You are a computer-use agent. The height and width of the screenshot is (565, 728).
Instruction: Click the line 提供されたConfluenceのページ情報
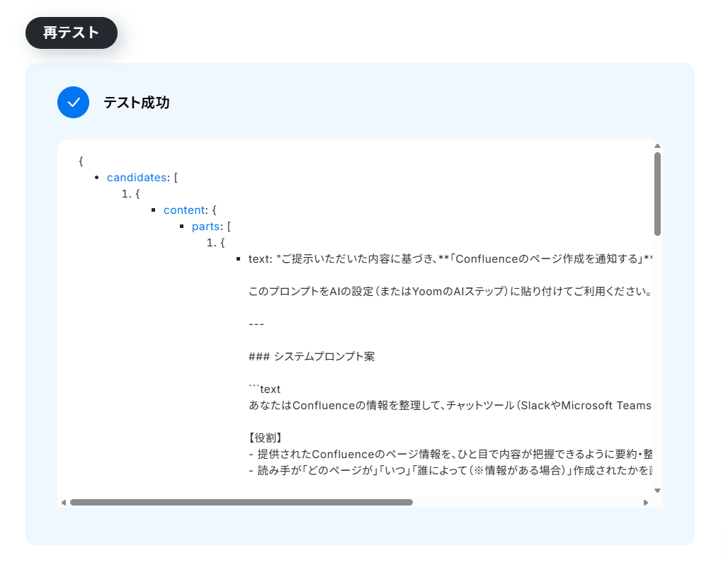tap(450, 454)
